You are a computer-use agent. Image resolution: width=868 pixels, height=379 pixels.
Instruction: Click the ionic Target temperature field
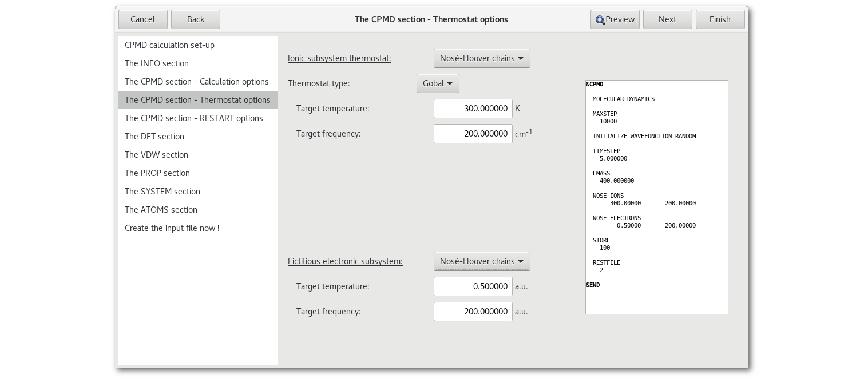[473, 109]
